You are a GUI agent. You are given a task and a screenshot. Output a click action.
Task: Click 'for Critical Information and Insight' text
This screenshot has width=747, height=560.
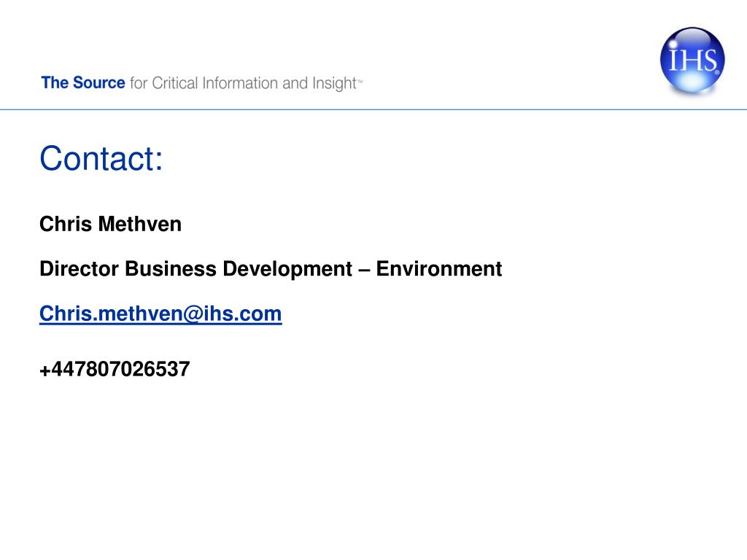tap(243, 83)
